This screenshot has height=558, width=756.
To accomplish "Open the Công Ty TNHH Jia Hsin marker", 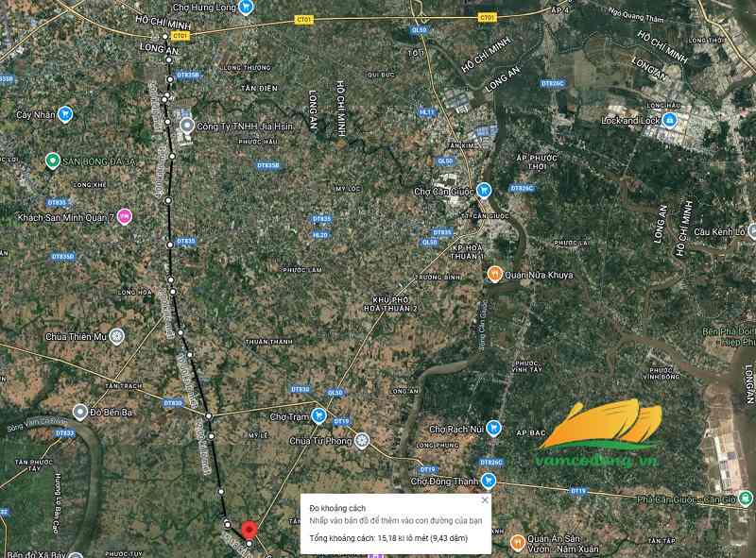I will (186, 125).
